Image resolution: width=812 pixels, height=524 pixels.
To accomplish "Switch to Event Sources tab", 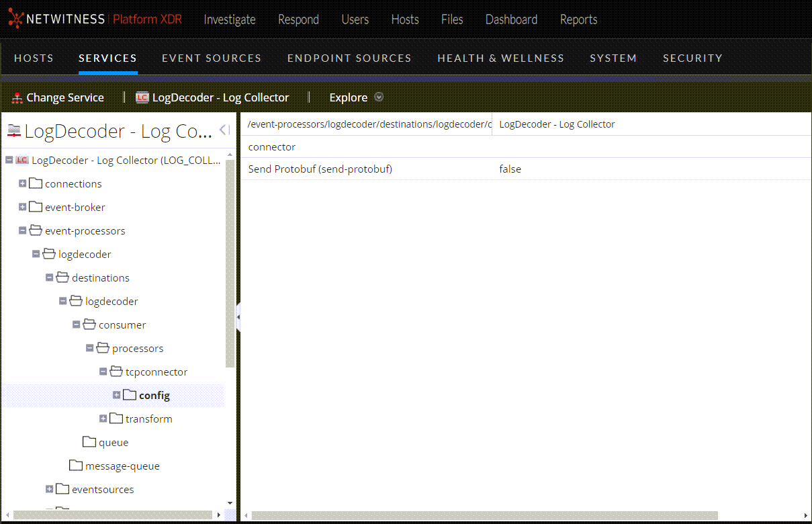I will [212, 58].
